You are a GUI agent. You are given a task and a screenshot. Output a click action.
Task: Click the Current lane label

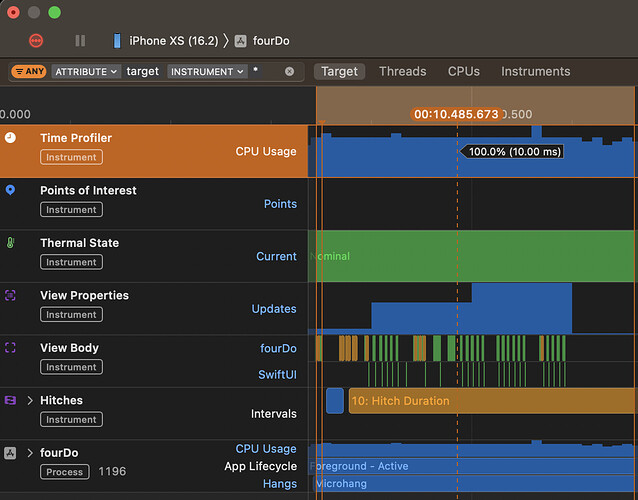pyautogui.click(x=276, y=256)
